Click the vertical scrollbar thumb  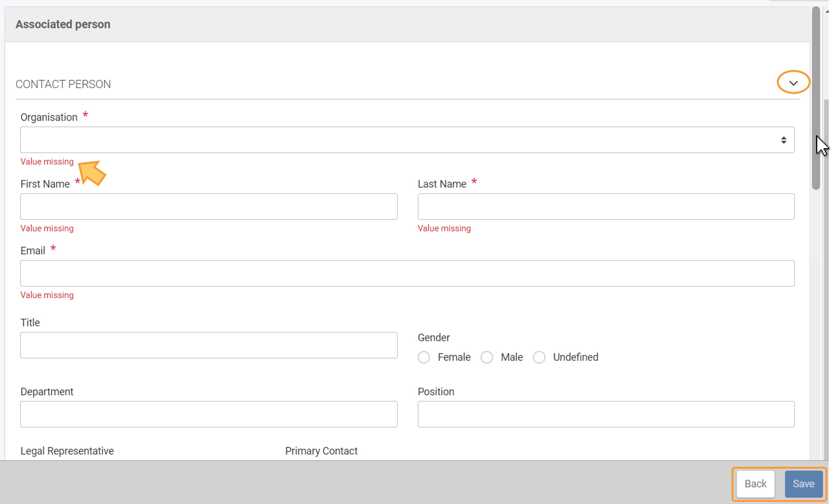(816, 98)
